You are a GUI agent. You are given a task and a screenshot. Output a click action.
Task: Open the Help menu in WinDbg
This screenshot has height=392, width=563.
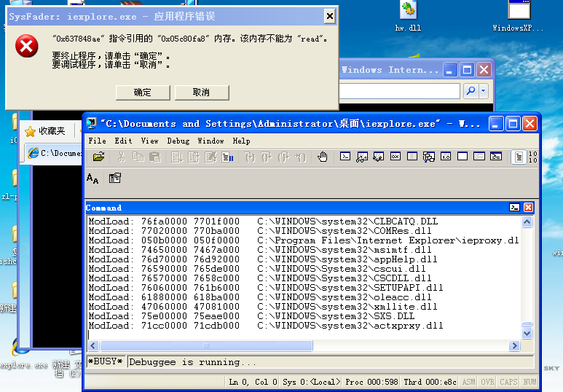[241, 141]
